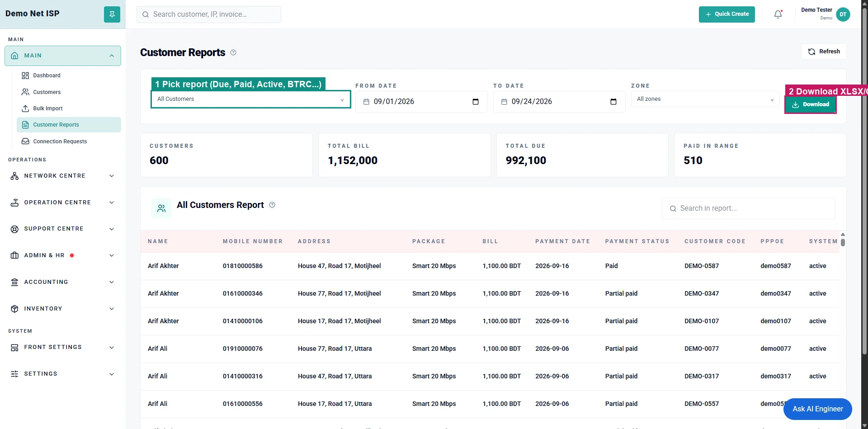Click the Bulk Import upload icon
This screenshot has width=868, height=429.
point(25,108)
